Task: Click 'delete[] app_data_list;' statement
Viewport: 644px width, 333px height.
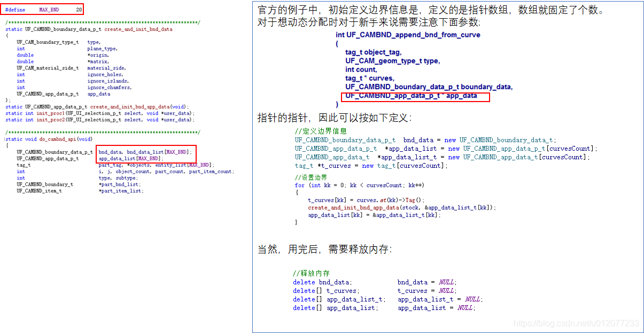Action: pyautogui.click(x=336, y=308)
